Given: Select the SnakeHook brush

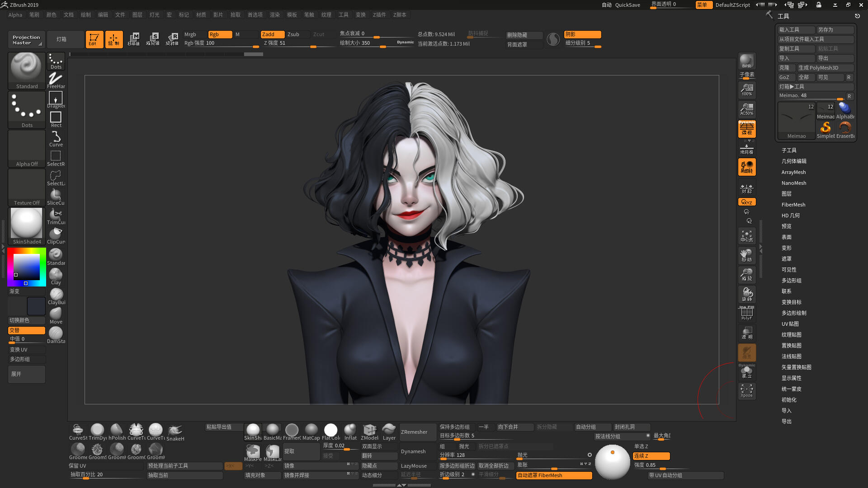Looking at the screenshot, I should 175,432.
